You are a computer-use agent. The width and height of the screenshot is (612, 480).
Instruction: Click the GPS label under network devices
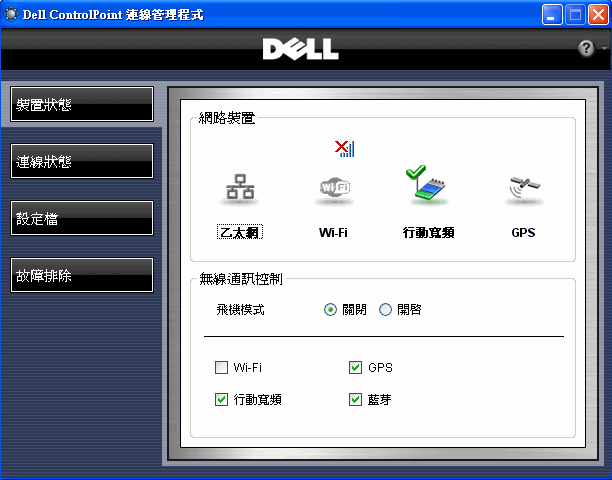pos(523,233)
